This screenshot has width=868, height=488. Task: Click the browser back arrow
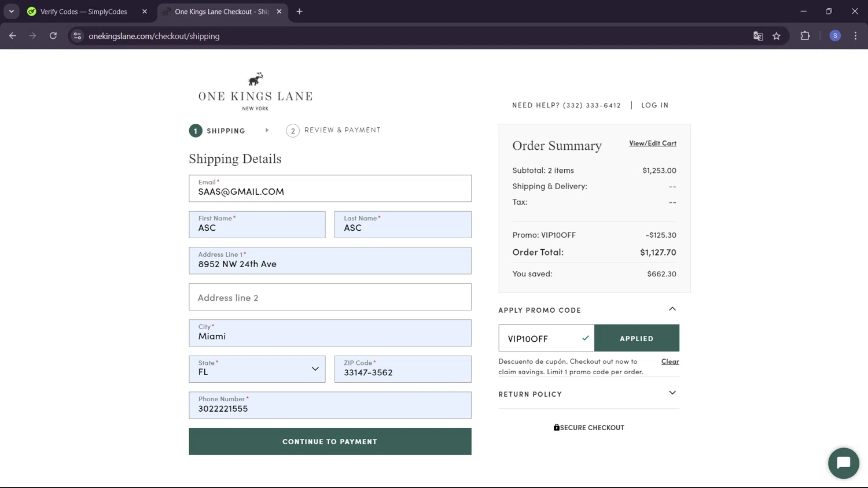[x=13, y=36]
